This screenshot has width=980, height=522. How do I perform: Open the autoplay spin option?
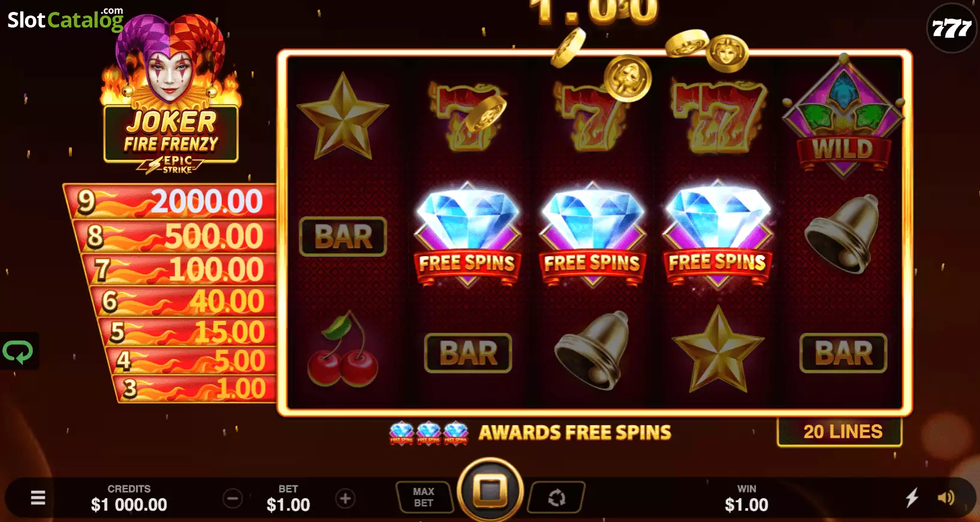click(556, 497)
